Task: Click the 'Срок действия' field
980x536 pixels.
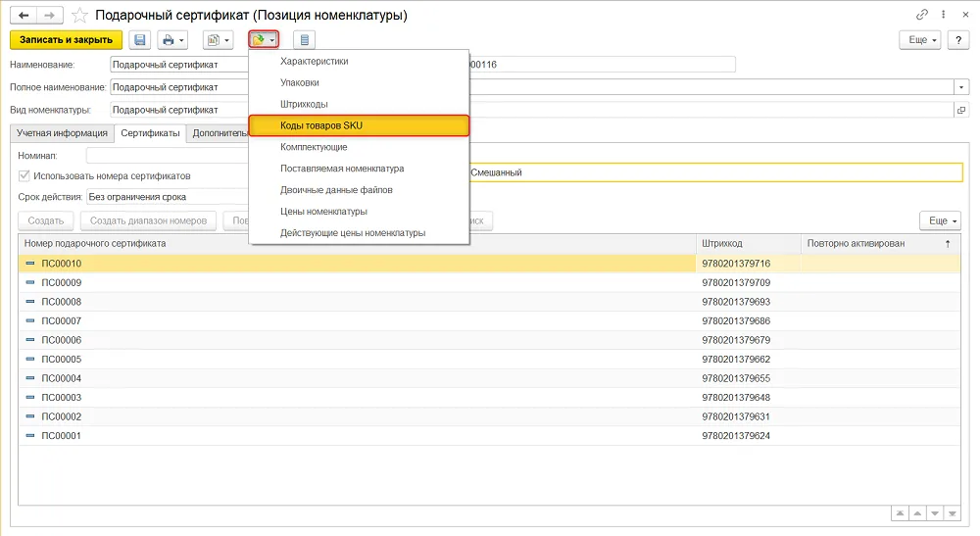Action: pyautogui.click(x=168, y=197)
